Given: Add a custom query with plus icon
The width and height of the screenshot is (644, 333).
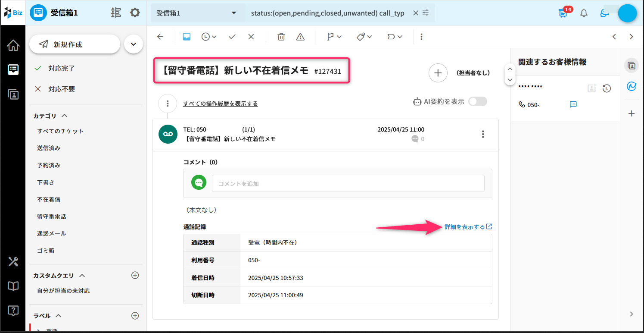Looking at the screenshot, I should click(x=135, y=275).
